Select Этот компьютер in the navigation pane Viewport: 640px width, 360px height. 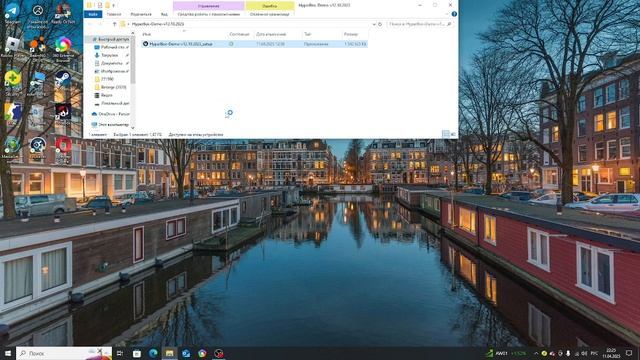click(x=110, y=124)
